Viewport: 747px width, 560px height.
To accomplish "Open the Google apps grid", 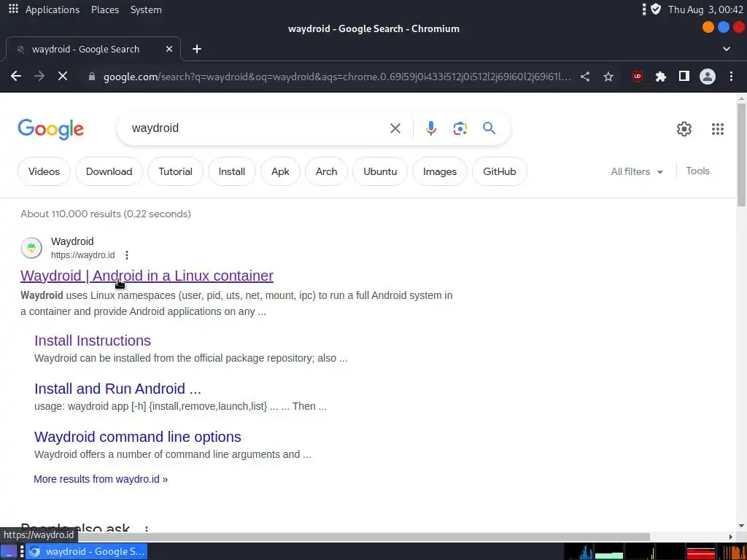I will pos(718,129).
